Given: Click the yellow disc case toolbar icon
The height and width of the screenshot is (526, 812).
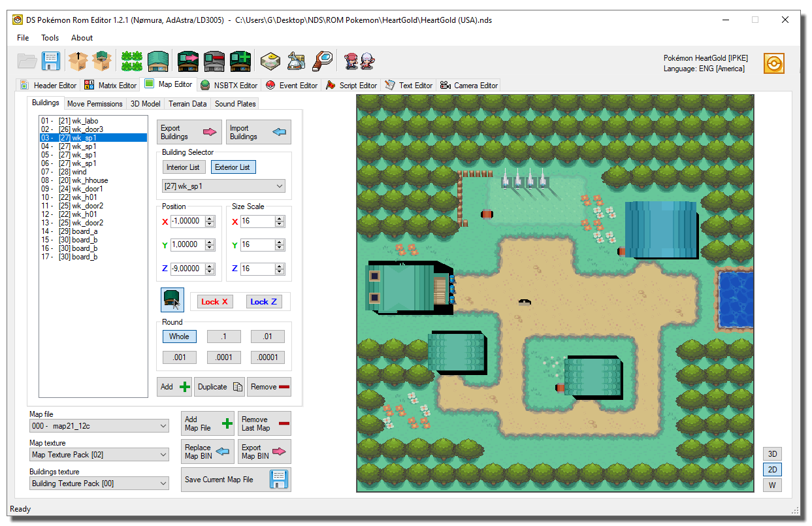Looking at the screenshot, I should click(270, 61).
